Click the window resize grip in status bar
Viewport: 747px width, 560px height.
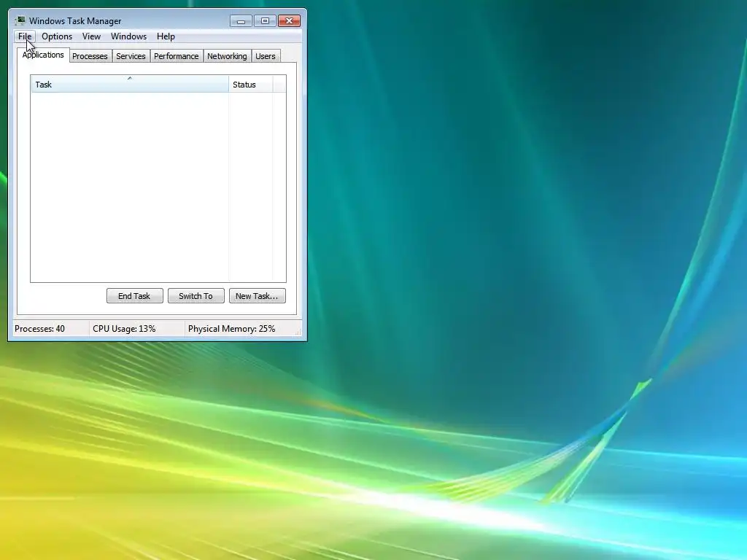coord(298,332)
